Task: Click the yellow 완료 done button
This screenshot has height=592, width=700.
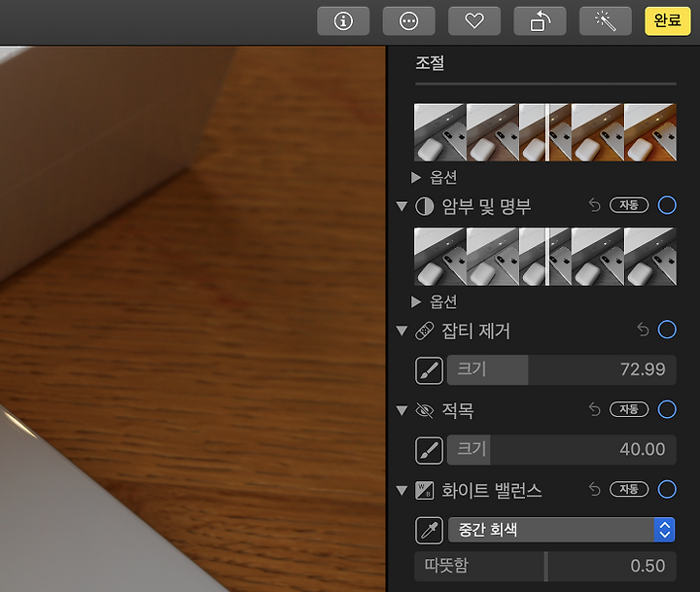Action: pos(667,21)
